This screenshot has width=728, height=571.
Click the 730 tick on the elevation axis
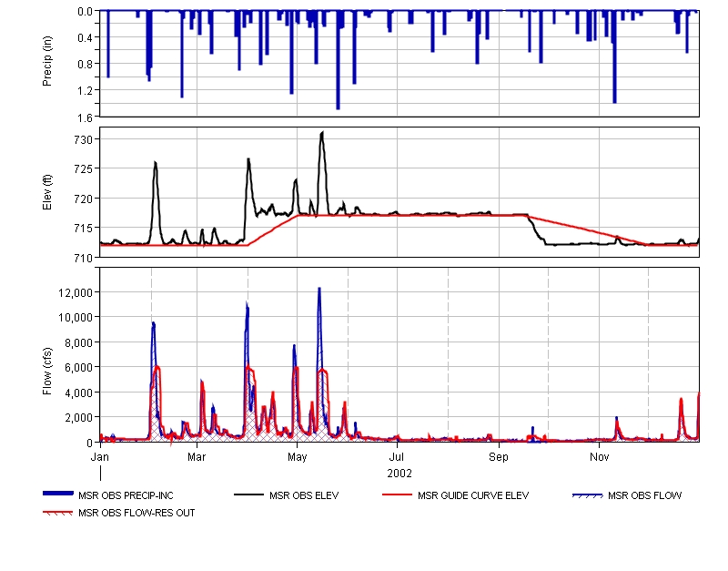click(x=84, y=139)
